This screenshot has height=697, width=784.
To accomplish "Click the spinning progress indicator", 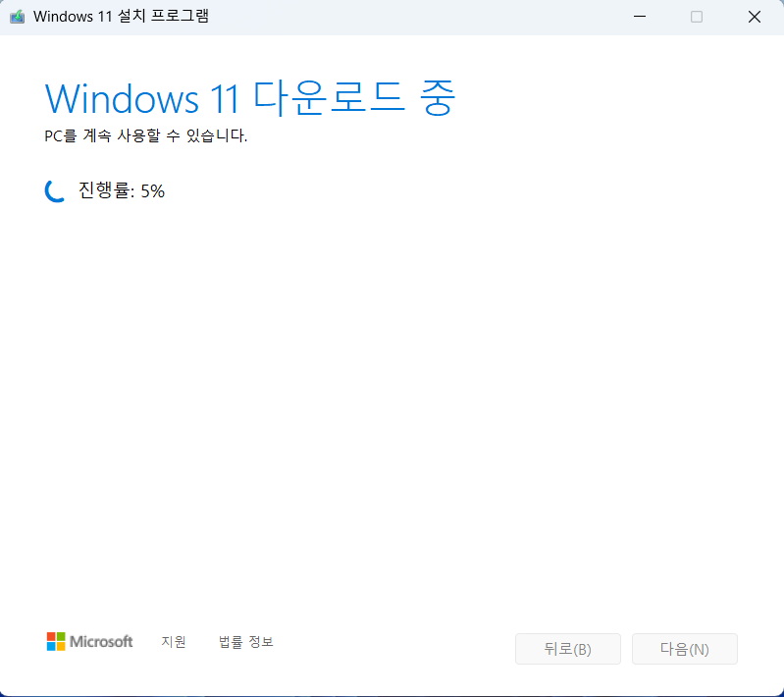I will [x=55, y=191].
